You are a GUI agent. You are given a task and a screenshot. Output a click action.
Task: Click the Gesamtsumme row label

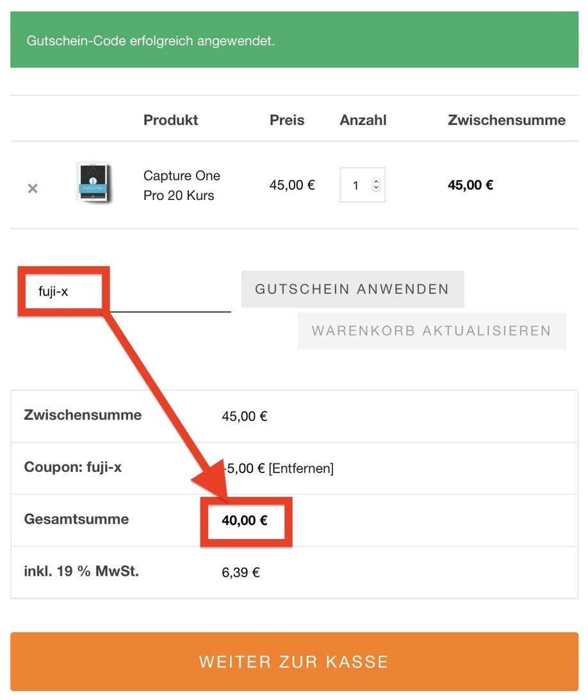click(x=76, y=519)
